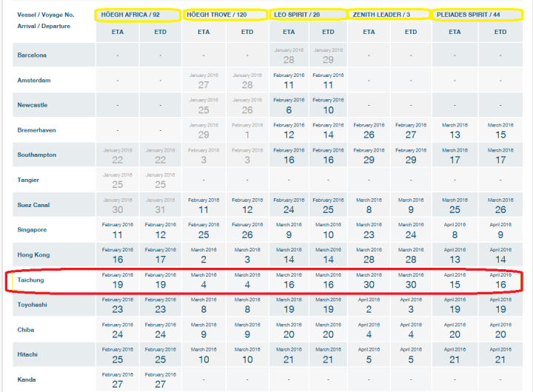Image resolution: width=533 pixels, height=392 pixels.
Task: Click Taichung ETA February 19 for HÖEGH AFRICA
Action: pyautogui.click(x=118, y=281)
